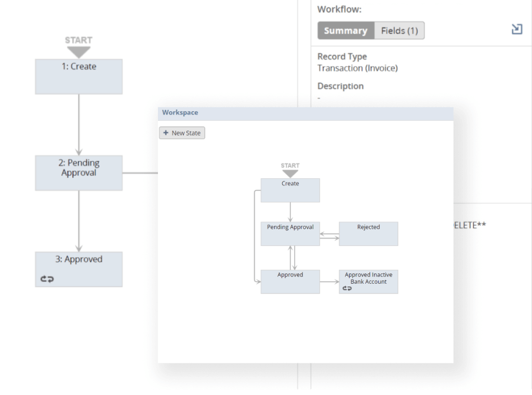Click transition arrow from 2: Pending Approval to 3: Approved

(79, 221)
